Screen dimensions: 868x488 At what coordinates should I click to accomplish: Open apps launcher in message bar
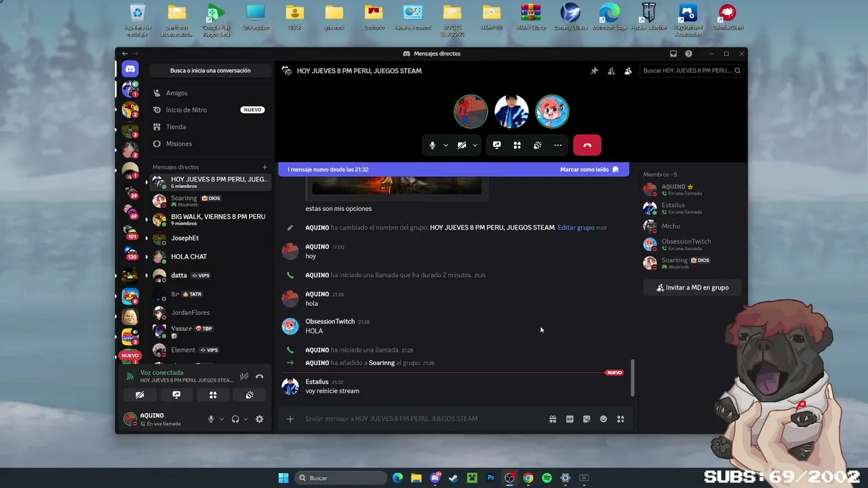pyautogui.click(x=620, y=419)
